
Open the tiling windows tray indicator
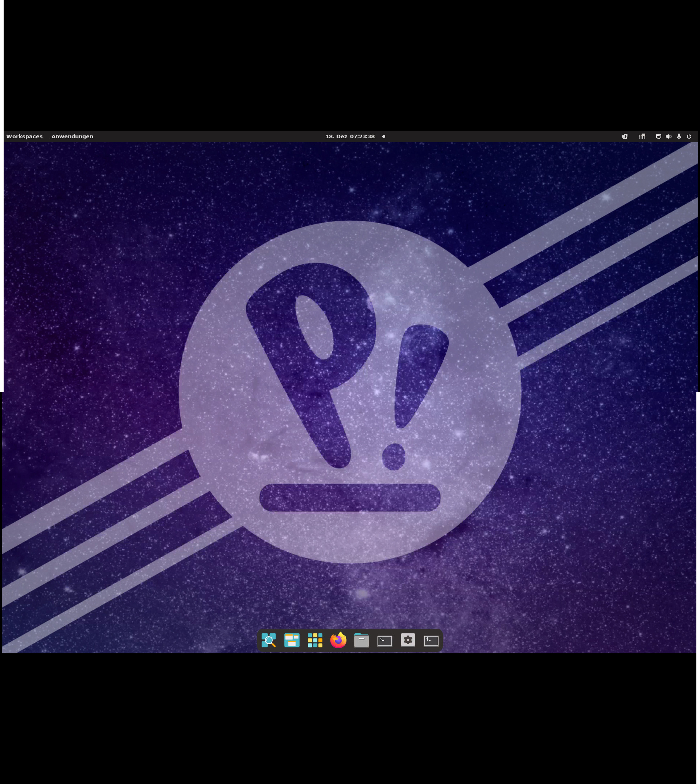(642, 136)
